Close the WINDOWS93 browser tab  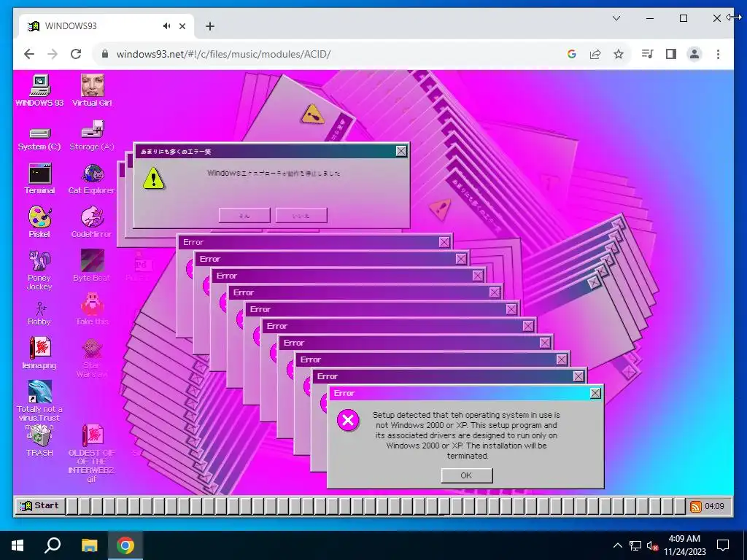(x=182, y=26)
